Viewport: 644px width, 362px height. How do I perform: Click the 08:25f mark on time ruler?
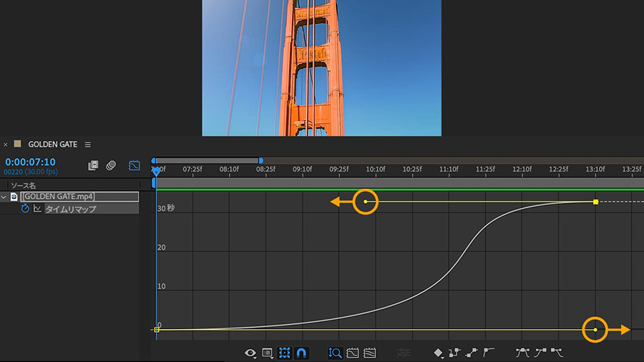[x=265, y=169]
